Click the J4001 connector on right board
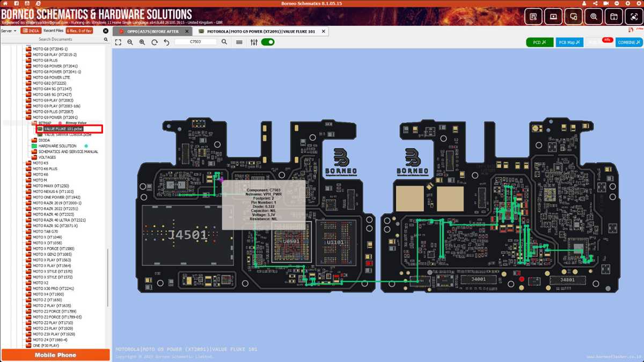Screen dimensions: 644x362 click(x=478, y=279)
